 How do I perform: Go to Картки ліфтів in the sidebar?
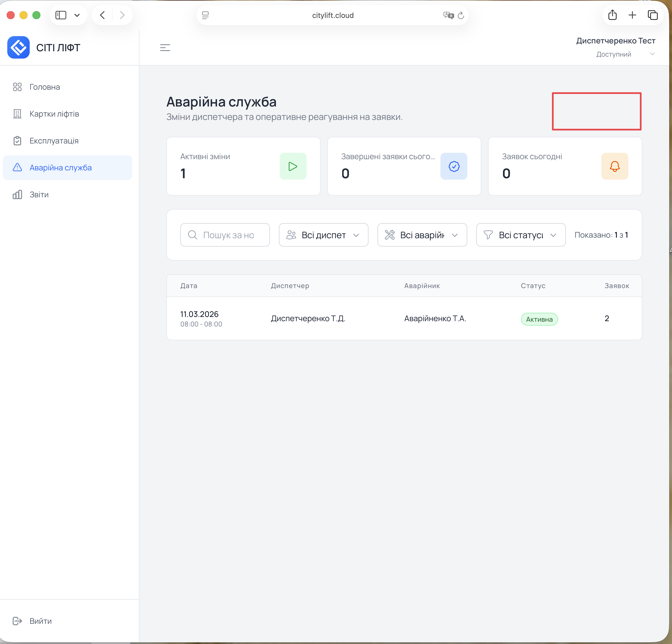coord(54,114)
